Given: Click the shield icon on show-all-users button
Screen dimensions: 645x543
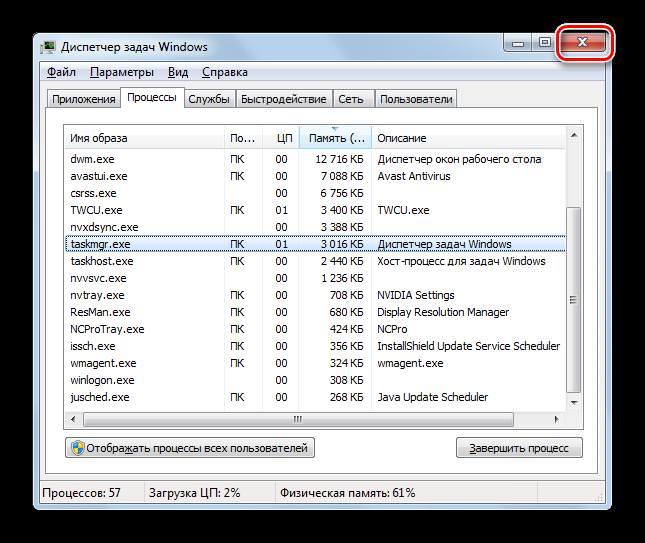Looking at the screenshot, I should point(77,448).
